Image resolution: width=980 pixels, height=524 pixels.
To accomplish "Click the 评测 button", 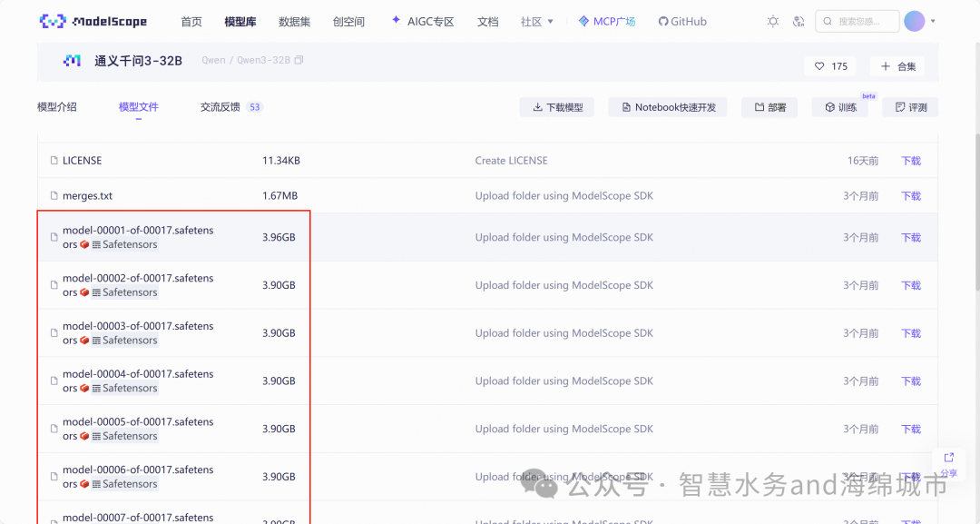I will pos(910,107).
